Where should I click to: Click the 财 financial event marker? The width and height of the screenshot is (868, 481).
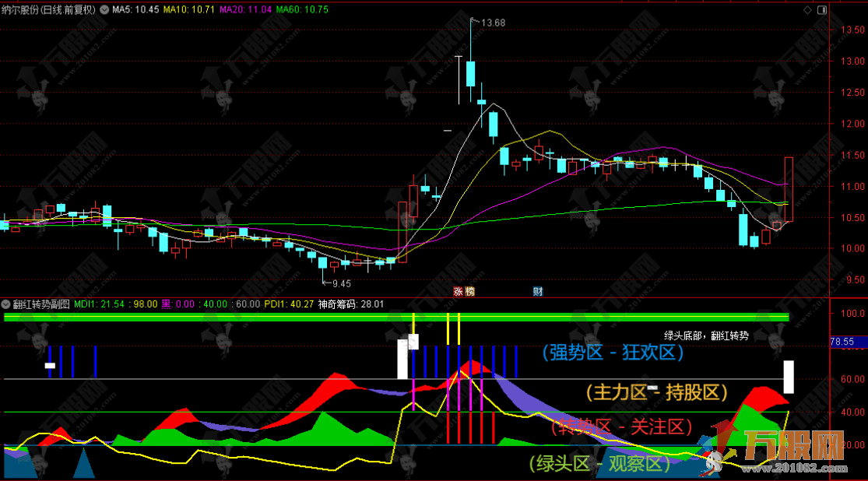click(538, 292)
